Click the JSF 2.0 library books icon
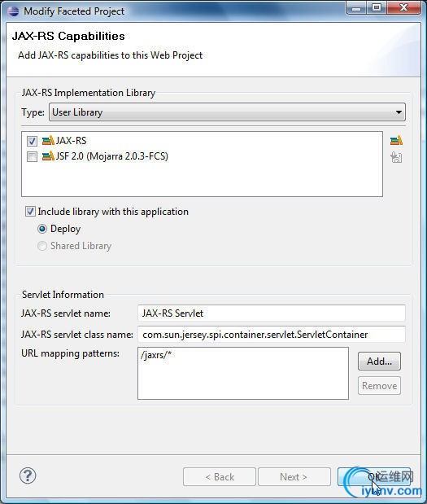This screenshot has width=427, height=504. (48, 156)
